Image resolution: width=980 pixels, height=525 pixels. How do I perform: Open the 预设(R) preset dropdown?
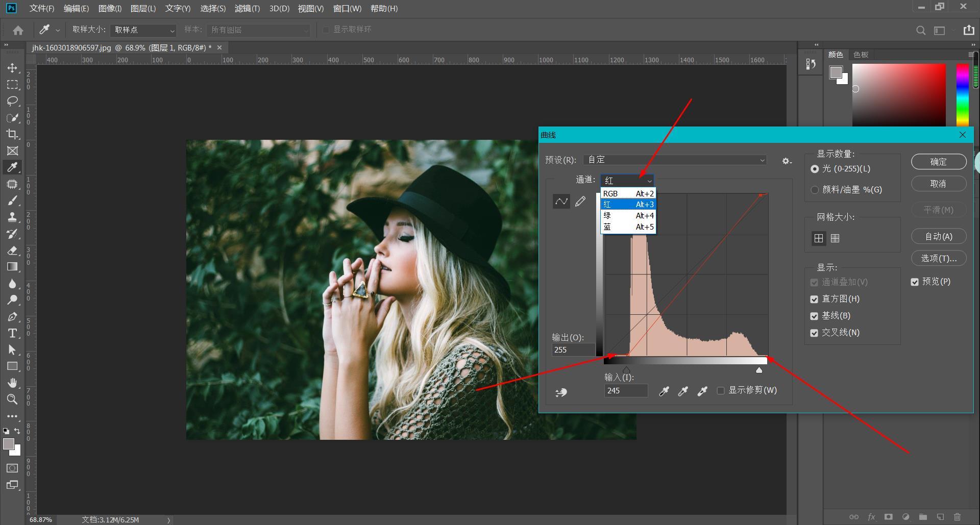coord(675,160)
